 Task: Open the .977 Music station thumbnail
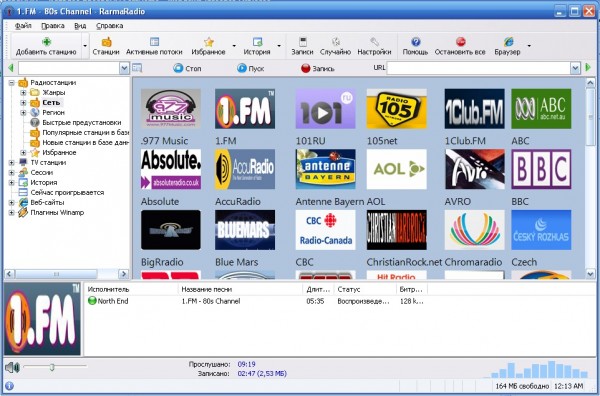171,109
